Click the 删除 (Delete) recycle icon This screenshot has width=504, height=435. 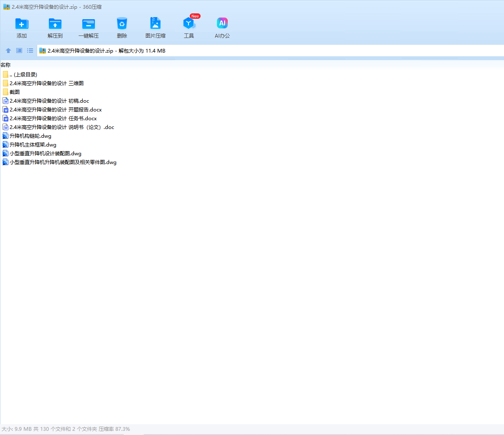pyautogui.click(x=122, y=24)
